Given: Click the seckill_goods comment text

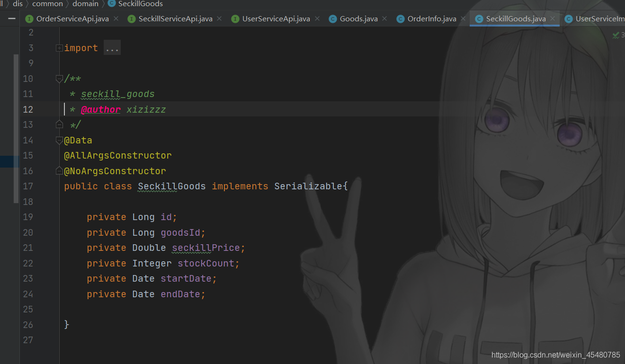Looking at the screenshot, I should 118,94.
